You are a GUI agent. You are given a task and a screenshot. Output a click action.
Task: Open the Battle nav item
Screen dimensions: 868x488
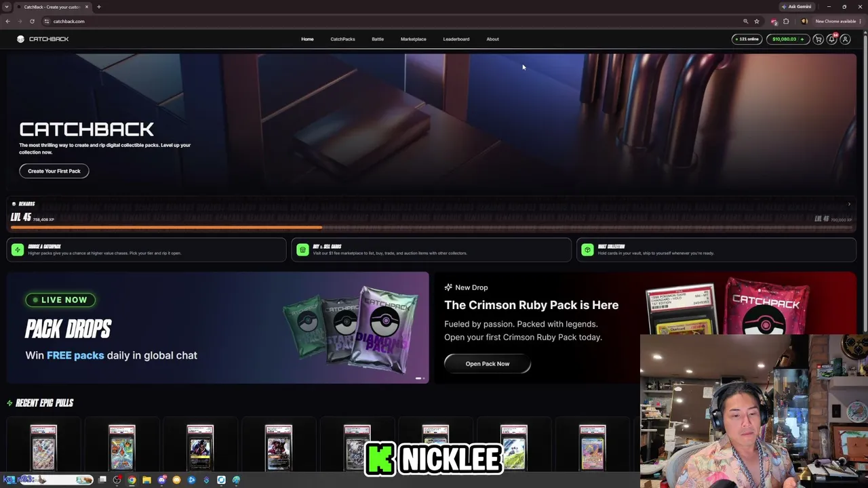point(378,39)
